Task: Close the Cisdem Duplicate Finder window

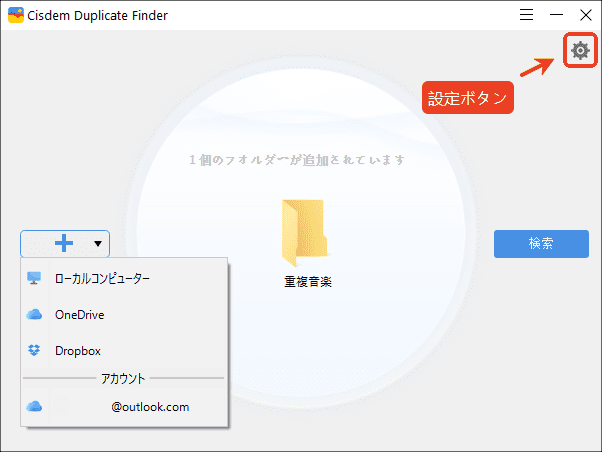Action: click(586, 15)
